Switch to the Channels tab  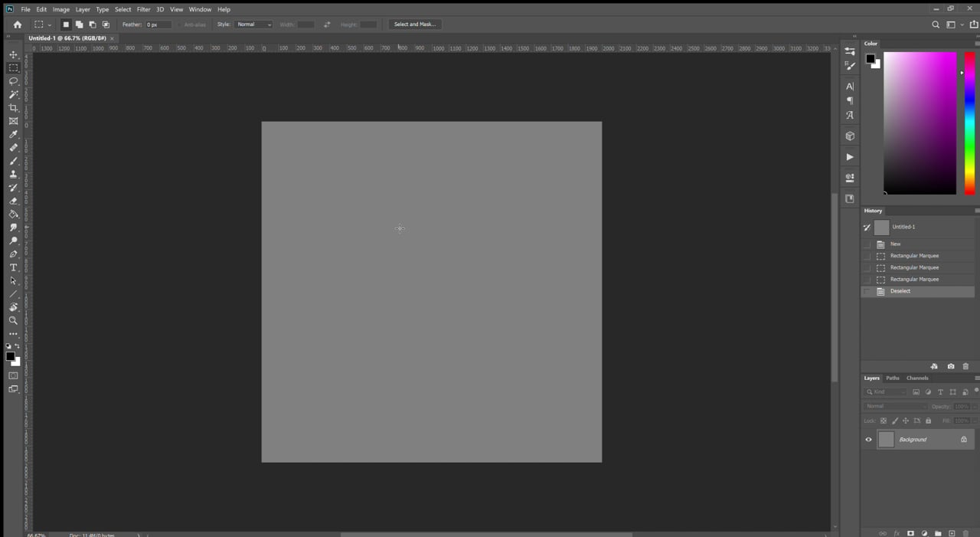tap(917, 378)
